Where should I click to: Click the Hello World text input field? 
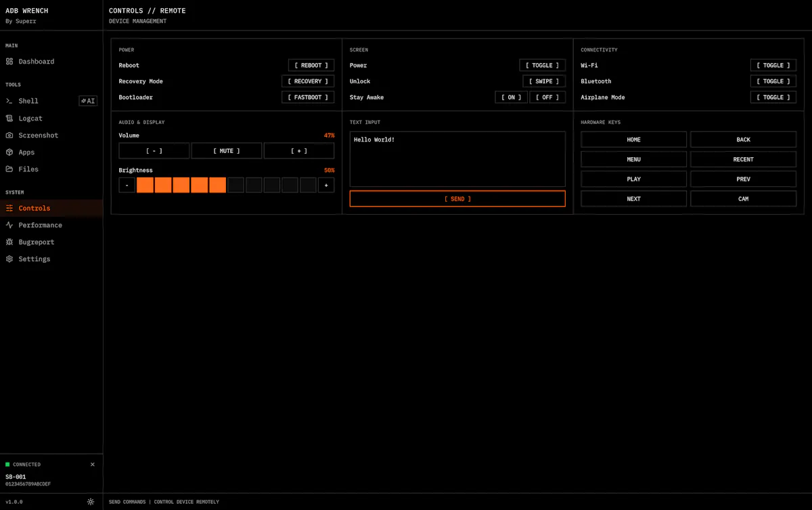pos(457,159)
